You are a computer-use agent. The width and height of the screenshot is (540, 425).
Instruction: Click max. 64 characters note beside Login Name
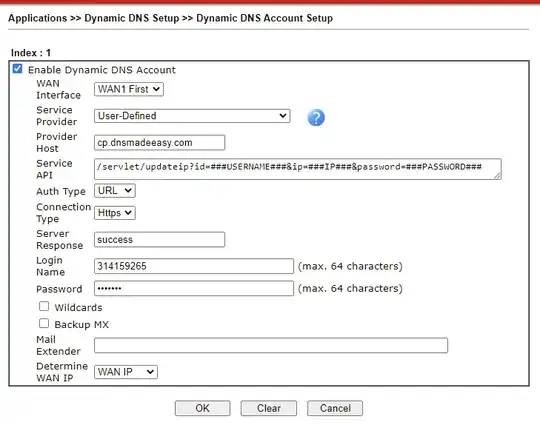point(350,266)
